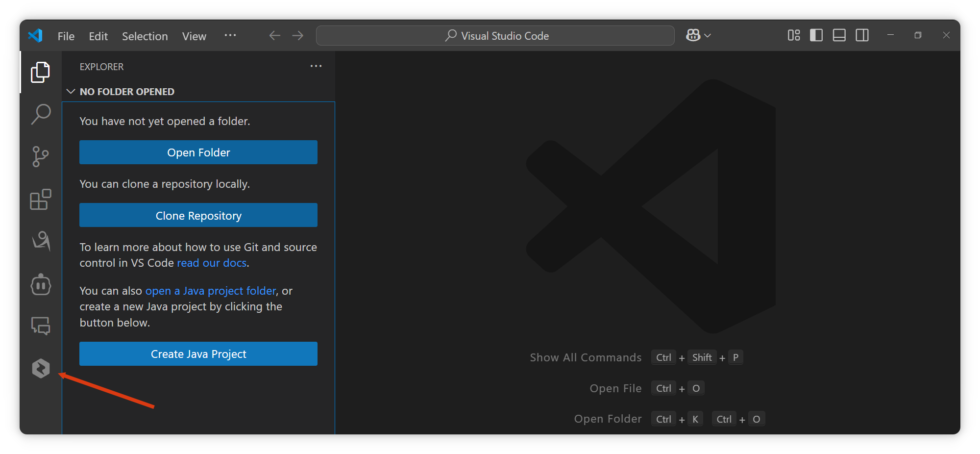Click the Customize Layout icon in title bar
980x454 pixels.
pos(794,35)
